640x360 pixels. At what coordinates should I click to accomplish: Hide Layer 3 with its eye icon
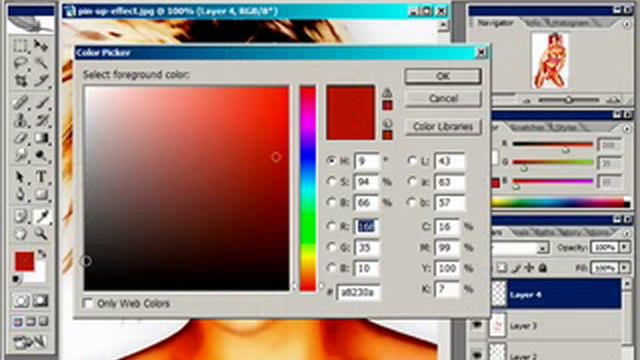click(476, 325)
